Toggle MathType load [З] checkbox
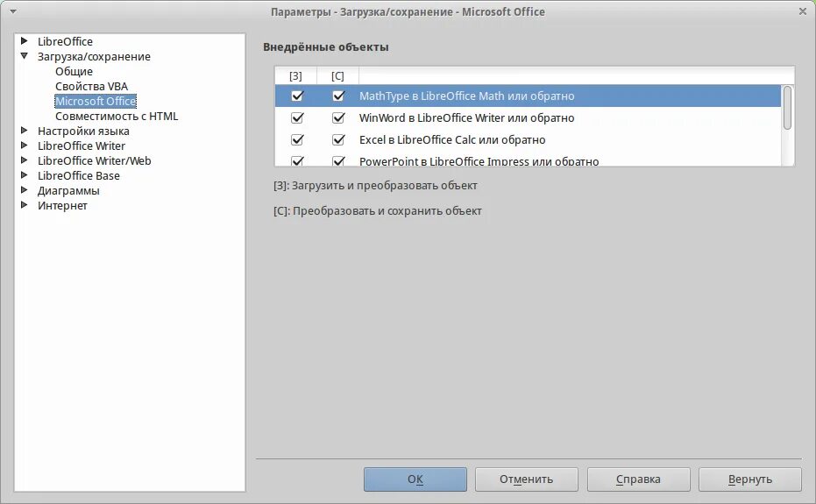The image size is (816, 504). click(297, 96)
